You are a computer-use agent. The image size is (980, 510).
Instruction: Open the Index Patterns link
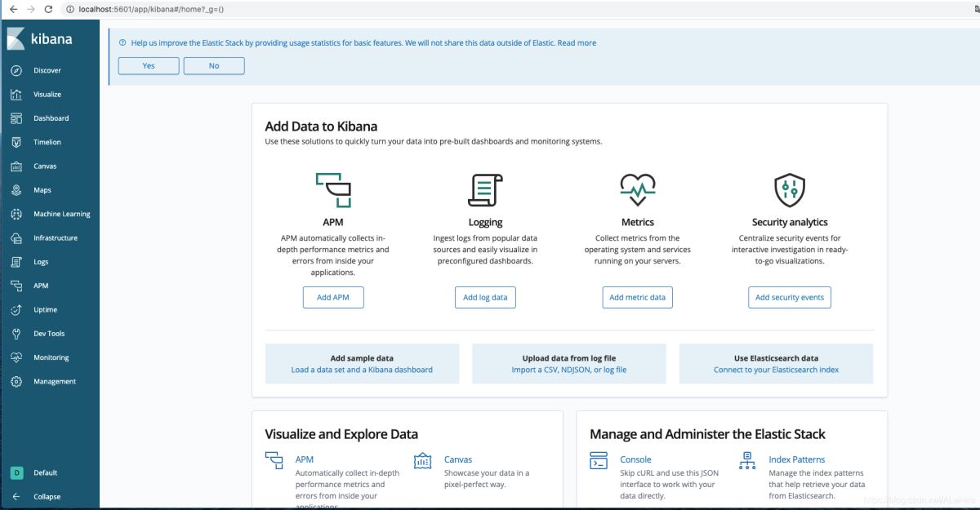pyautogui.click(x=796, y=459)
